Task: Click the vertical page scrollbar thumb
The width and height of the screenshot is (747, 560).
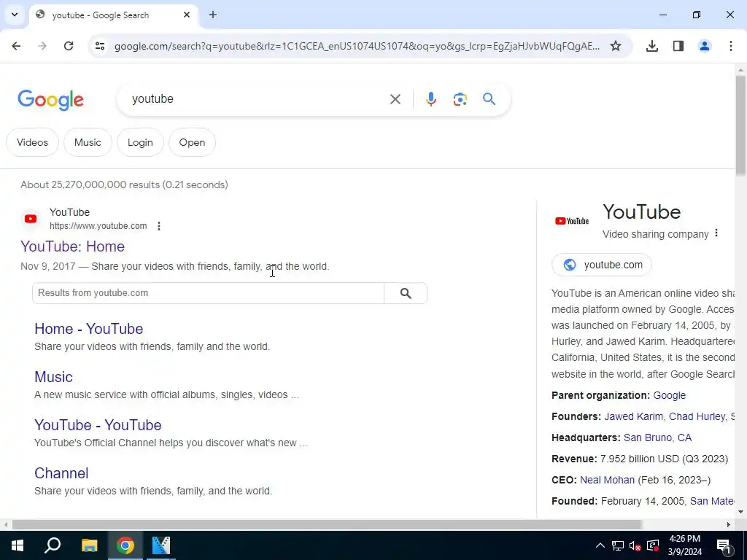Action: [741, 125]
